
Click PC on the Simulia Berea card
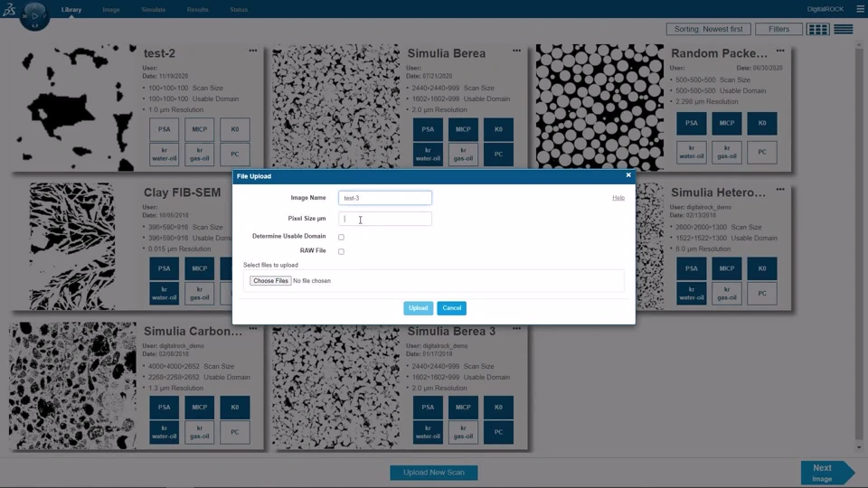click(498, 155)
